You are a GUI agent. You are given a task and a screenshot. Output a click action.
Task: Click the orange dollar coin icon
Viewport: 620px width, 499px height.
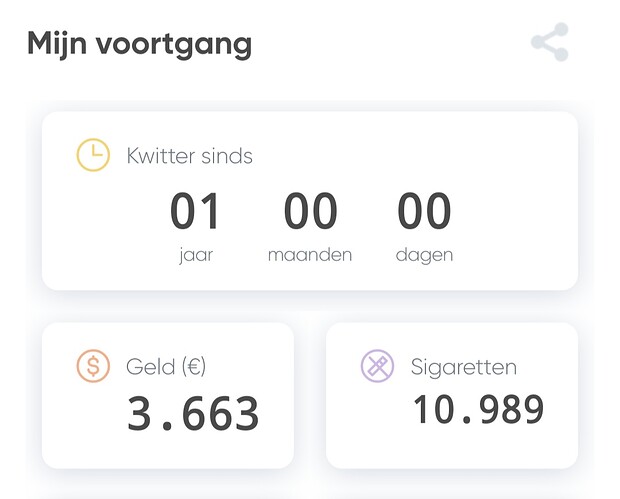pos(93,366)
